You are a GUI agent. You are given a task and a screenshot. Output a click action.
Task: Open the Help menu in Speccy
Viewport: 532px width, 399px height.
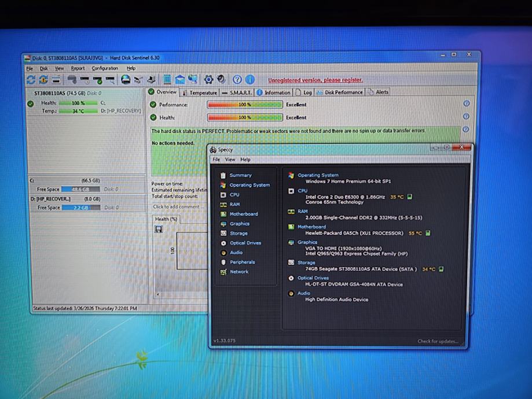tap(245, 160)
